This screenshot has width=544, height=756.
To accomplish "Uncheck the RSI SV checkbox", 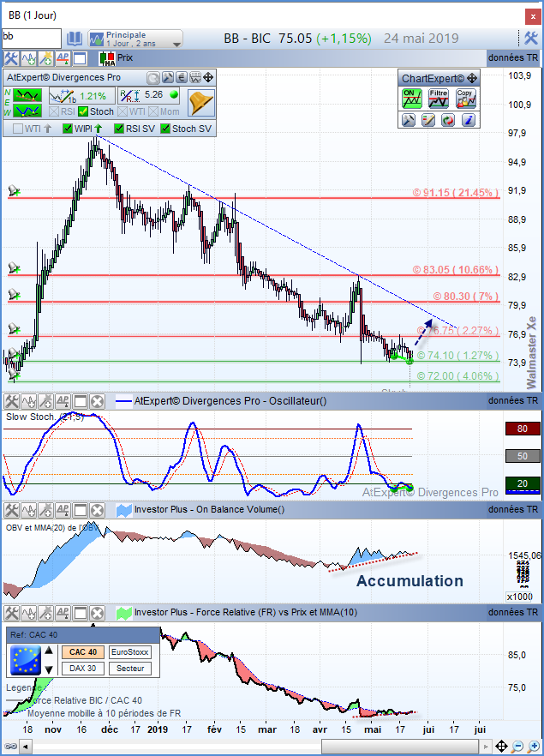I will (x=119, y=129).
